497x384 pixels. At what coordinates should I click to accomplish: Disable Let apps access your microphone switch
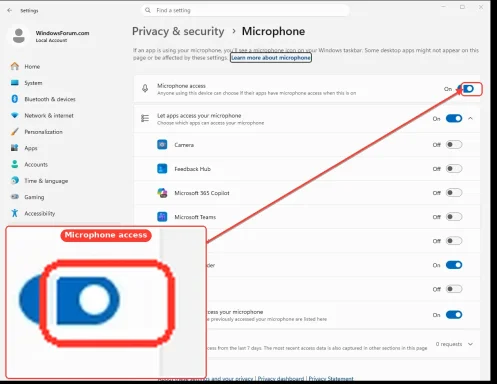click(454, 118)
